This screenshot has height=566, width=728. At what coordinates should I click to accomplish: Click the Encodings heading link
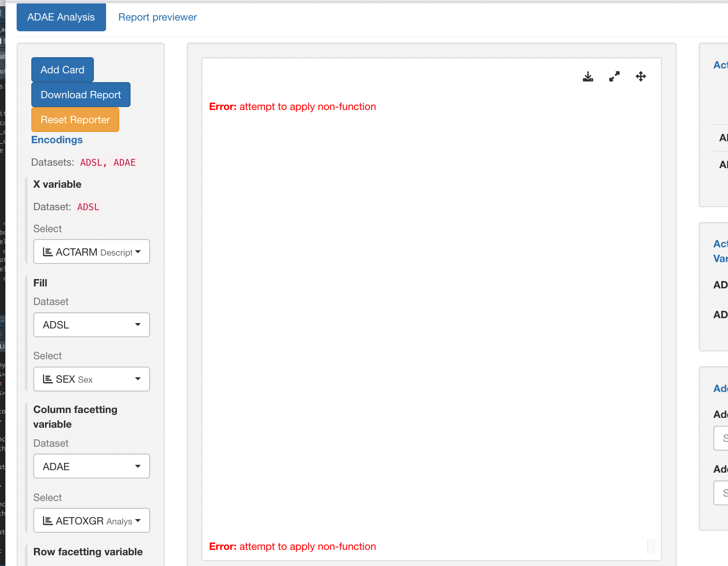coord(57,140)
